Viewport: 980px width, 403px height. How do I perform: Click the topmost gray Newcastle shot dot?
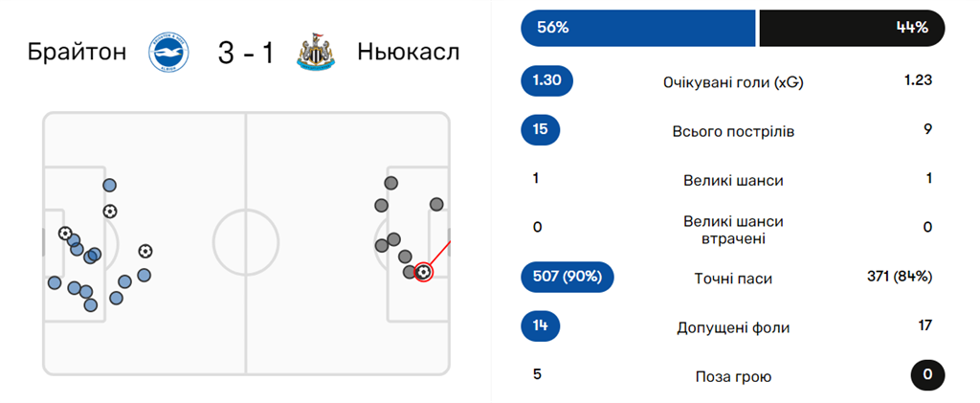click(x=390, y=183)
